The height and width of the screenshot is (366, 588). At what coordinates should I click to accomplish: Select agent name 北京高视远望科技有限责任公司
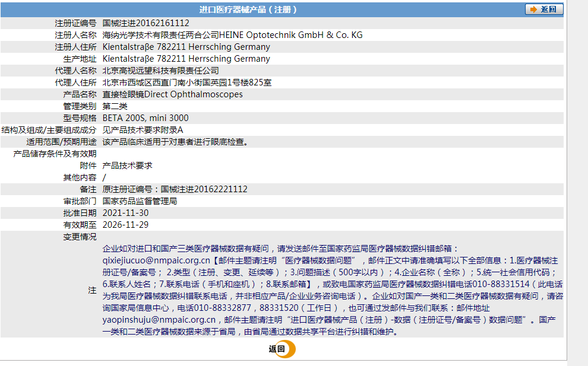[160, 71]
